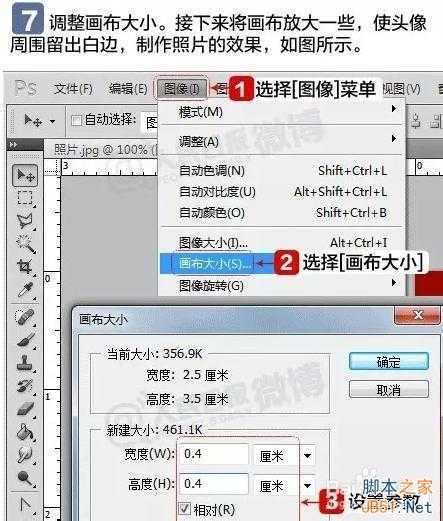Image resolution: width=443 pixels, height=521 pixels.
Task: Select the Crop tool
Action: point(25,266)
